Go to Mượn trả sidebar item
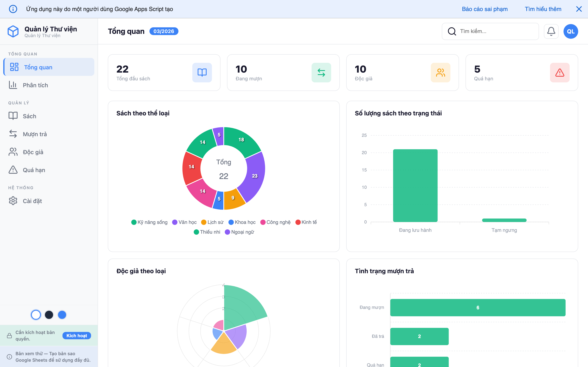 (x=35, y=134)
